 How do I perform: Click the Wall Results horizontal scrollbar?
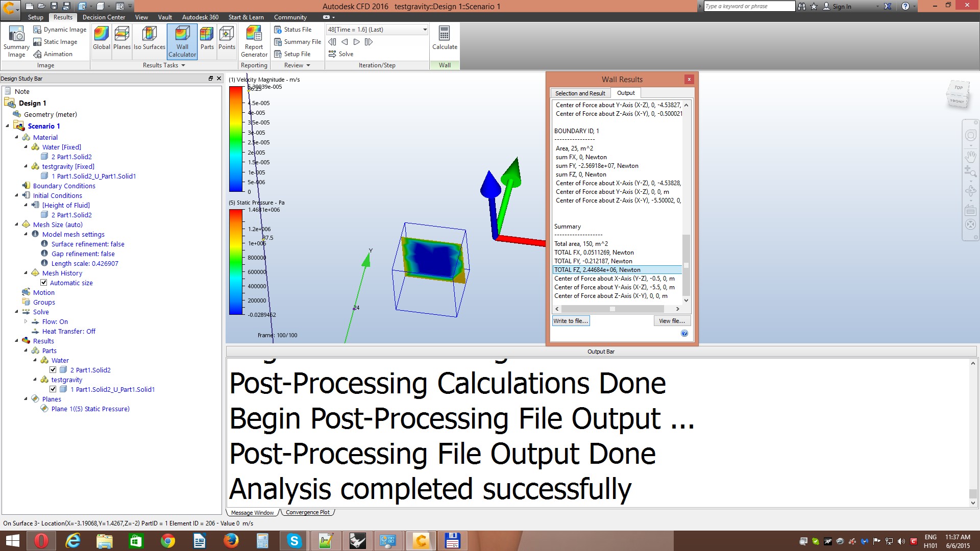(x=617, y=309)
